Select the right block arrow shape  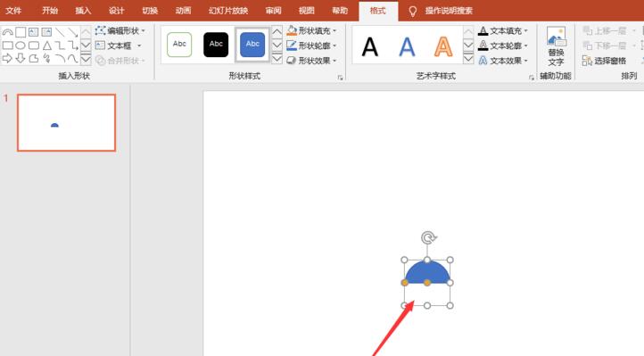point(7,59)
